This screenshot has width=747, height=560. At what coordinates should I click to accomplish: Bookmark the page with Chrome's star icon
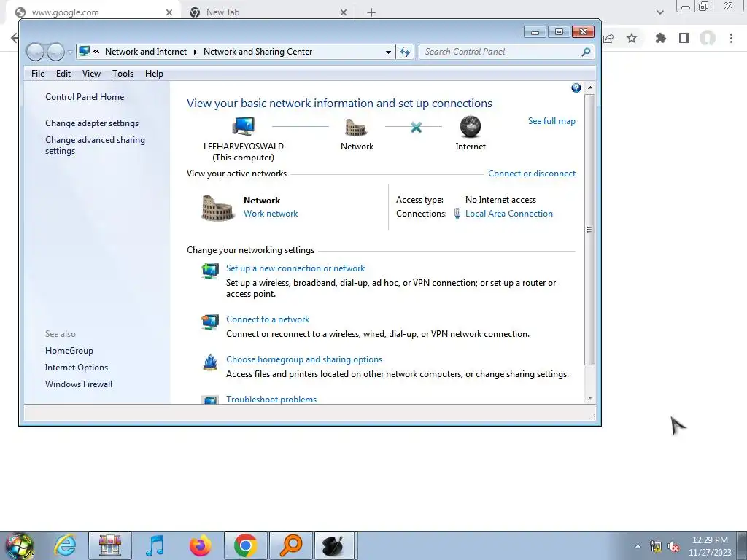(632, 38)
